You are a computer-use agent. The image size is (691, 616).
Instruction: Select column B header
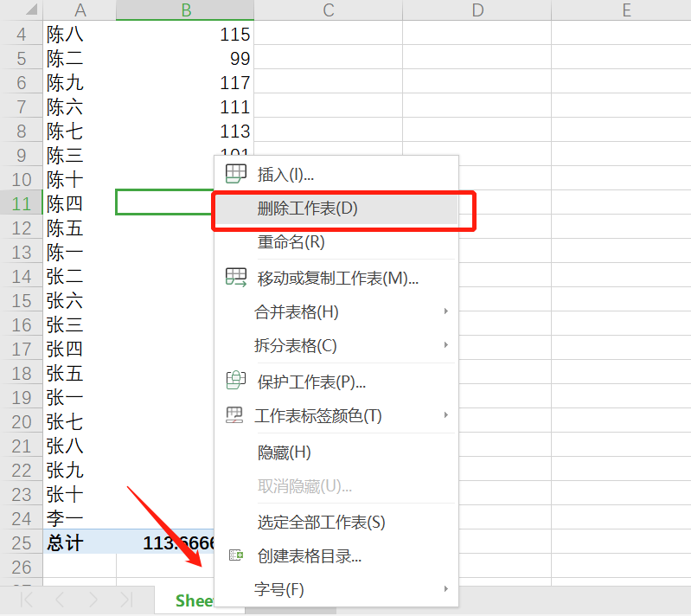185,10
